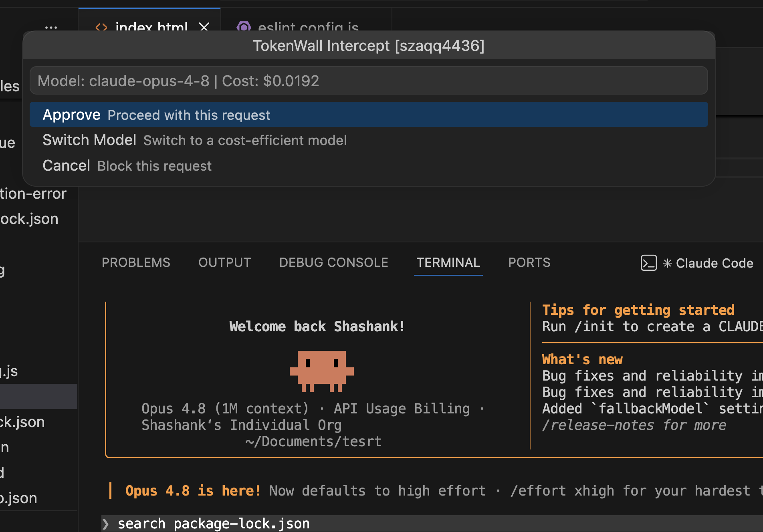This screenshot has width=763, height=532.
Task: Click 'Tips for getting started' heading
Action: click(x=638, y=310)
